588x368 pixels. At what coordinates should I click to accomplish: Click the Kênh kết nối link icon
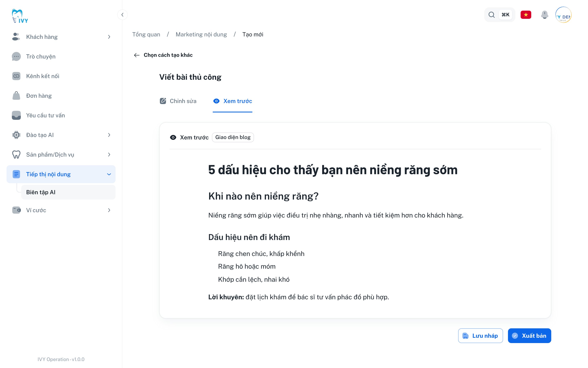pos(16,76)
